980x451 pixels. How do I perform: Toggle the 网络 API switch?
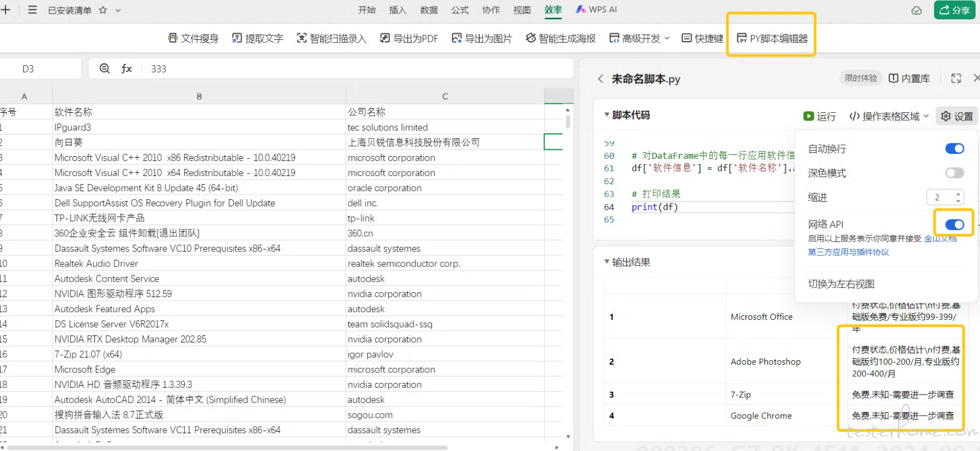pos(955,224)
